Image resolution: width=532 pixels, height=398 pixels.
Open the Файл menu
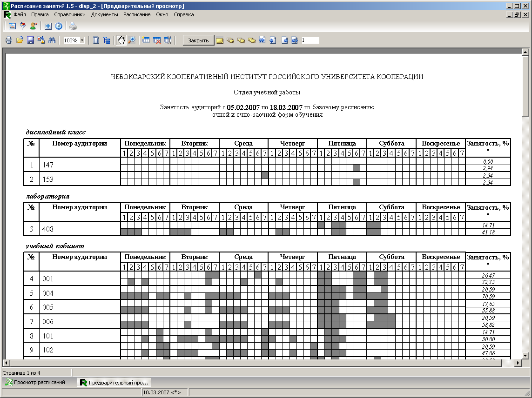click(20, 14)
